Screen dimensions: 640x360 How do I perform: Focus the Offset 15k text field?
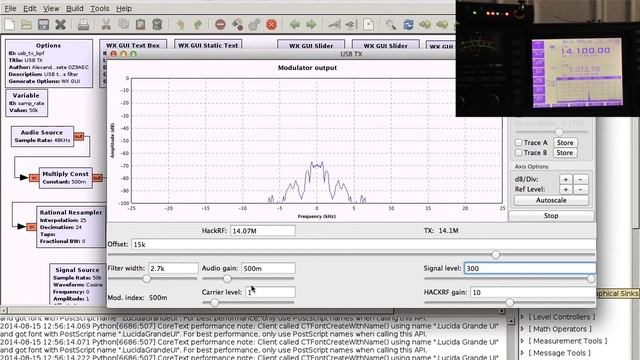[363, 244]
